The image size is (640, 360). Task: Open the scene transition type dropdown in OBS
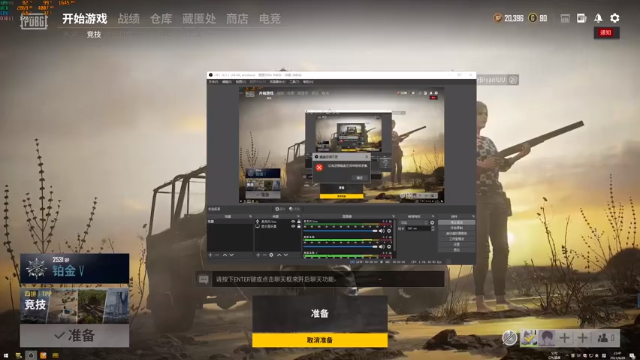(414, 222)
